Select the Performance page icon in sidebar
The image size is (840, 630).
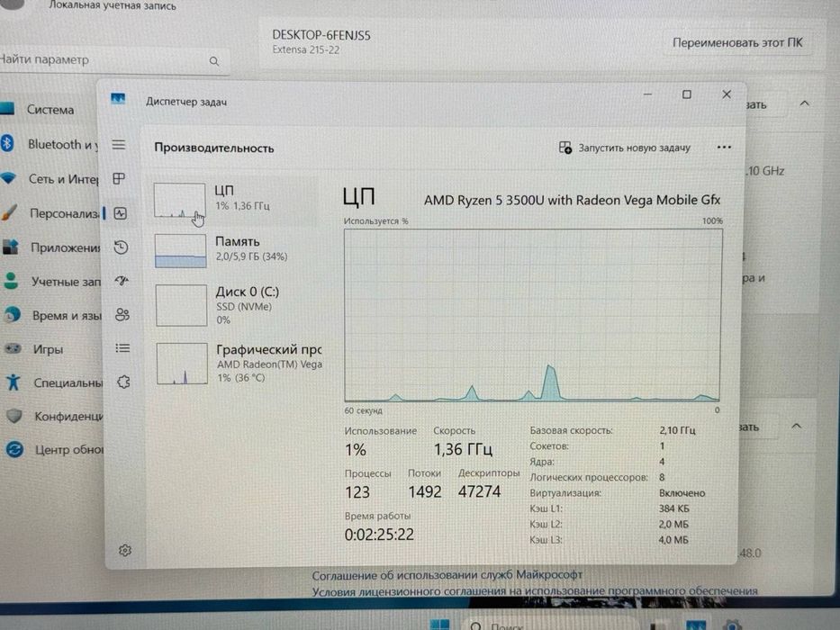point(121,213)
